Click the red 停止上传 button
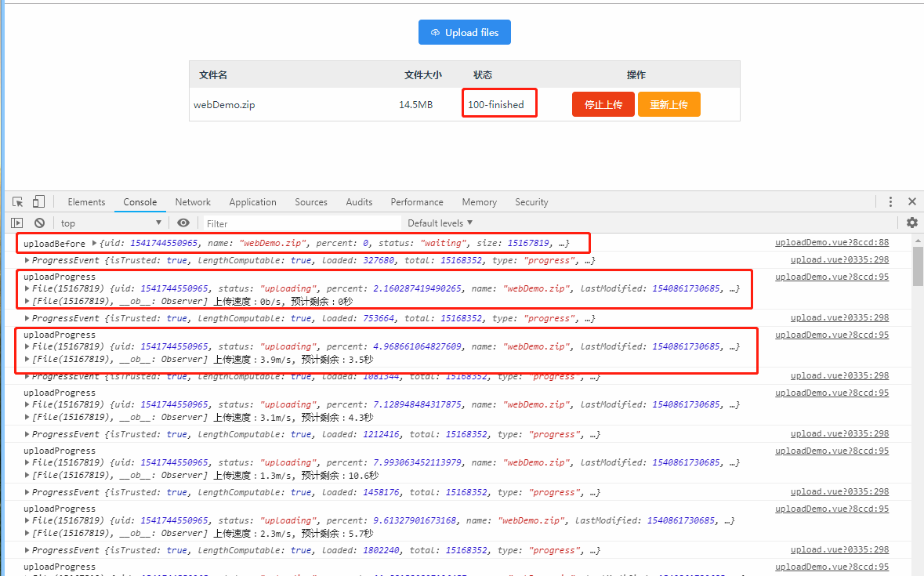This screenshot has height=576, width=924. 603,104
